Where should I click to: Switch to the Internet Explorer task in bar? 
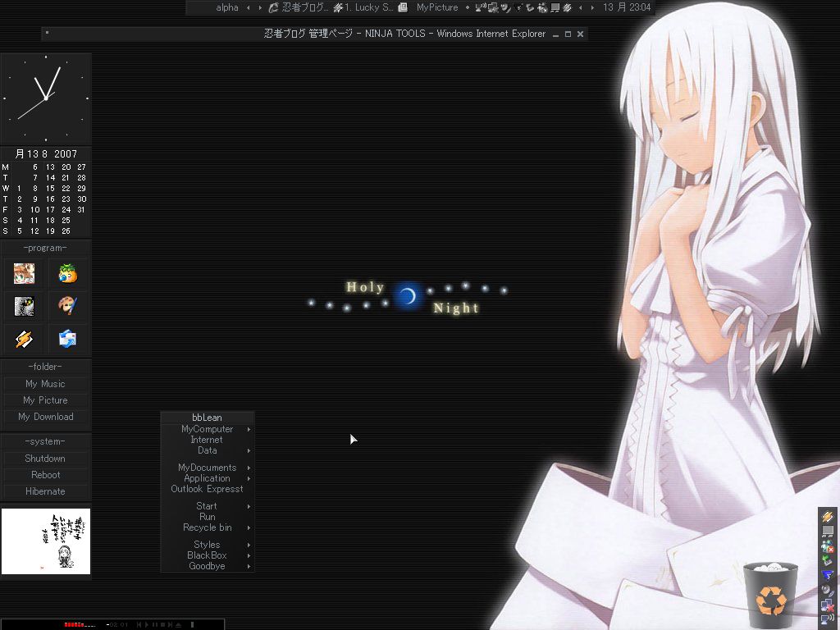pos(299,7)
